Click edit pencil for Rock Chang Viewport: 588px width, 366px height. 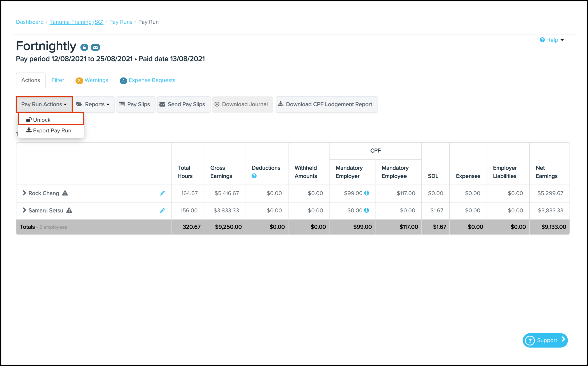point(162,193)
